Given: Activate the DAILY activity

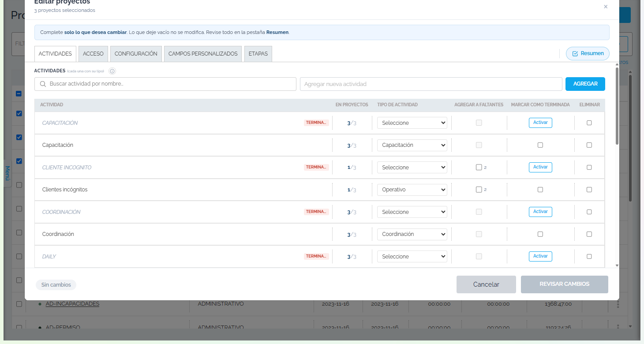Looking at the screenshot, I should tap(540, 256).
